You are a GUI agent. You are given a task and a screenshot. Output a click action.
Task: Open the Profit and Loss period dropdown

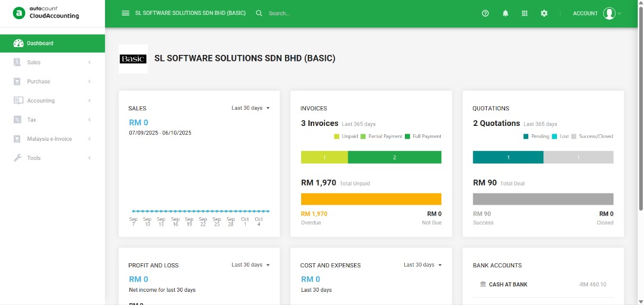(x=250, y=264)
